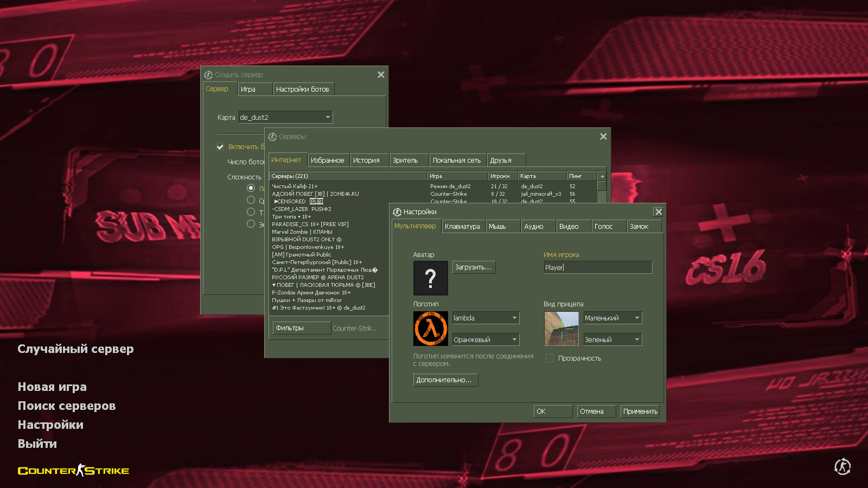Image resolution: width=868 pixels, height=488 pixels.
Task: Click the Counter-Strike logo at bottom left
Action: coord(73,471)
